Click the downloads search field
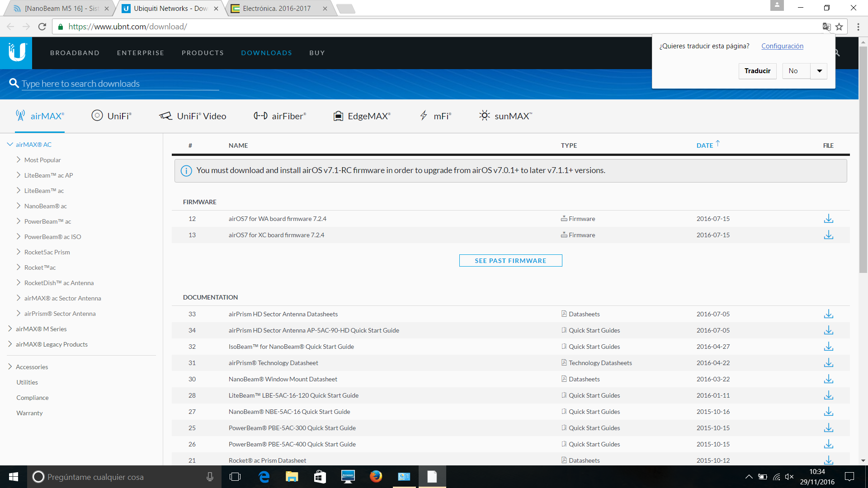Viewport: 868px width, 488px height. (x=120, y=84)
